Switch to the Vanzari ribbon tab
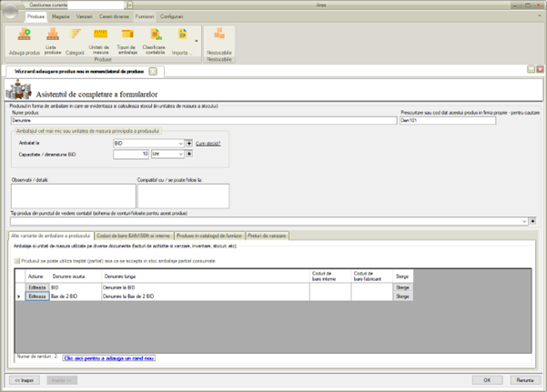 [85, 16]
